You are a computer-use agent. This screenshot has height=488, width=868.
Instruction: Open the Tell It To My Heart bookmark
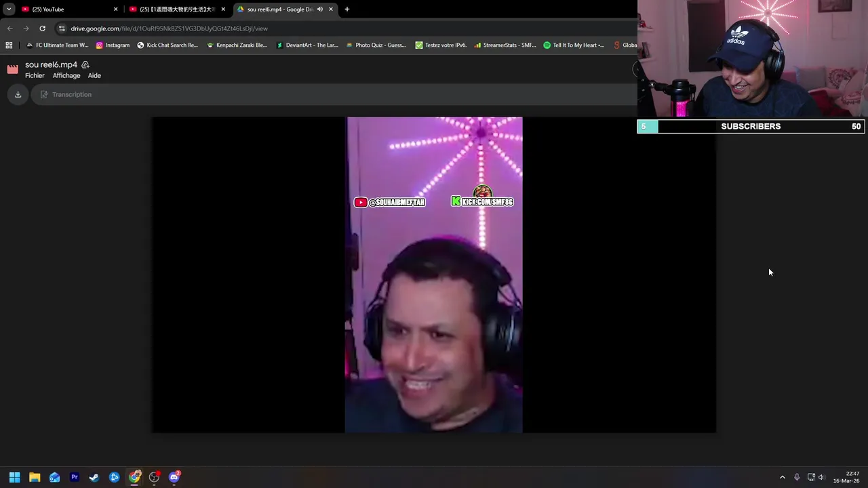click(x=574, y=45)
